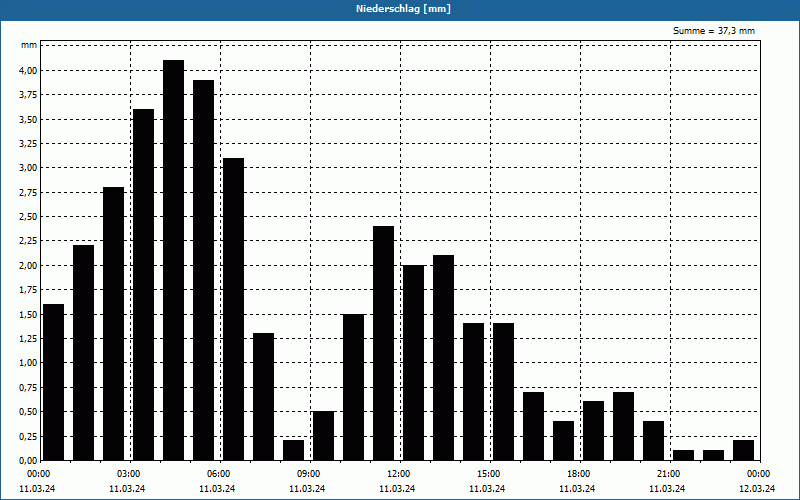The height and width of the screenshot is (500, 800).
Task: Select the 3,10 mm bar starting at 06:00
Action: (x=233, y=309)
